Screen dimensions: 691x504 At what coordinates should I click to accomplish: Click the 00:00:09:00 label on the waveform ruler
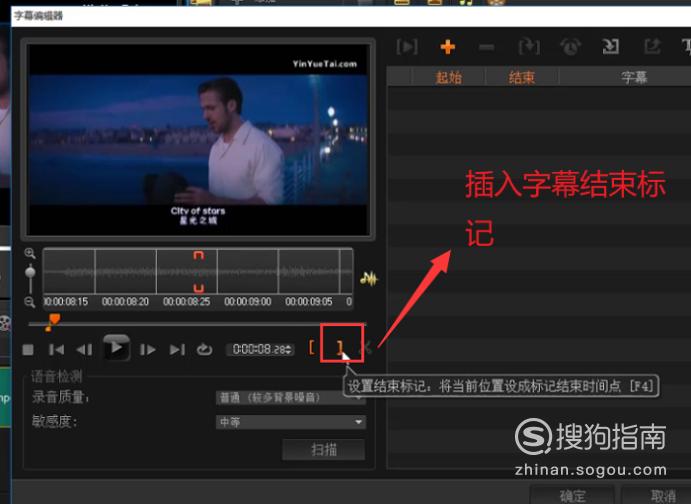coord(247,302)
